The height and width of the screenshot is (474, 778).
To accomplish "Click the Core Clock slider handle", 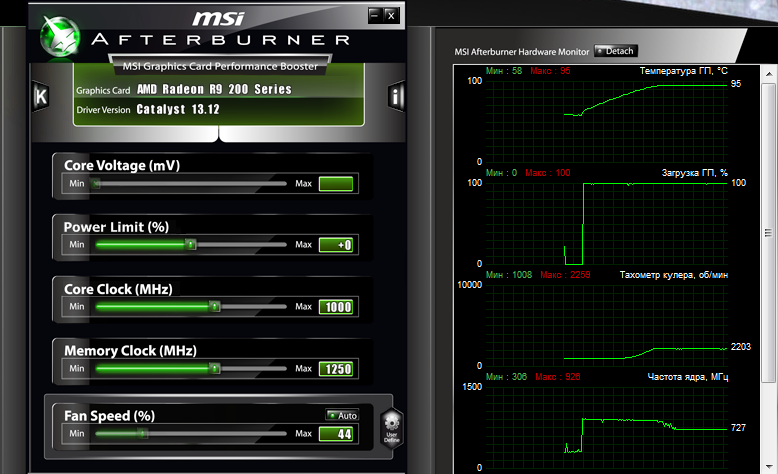I will click(214, 306).
